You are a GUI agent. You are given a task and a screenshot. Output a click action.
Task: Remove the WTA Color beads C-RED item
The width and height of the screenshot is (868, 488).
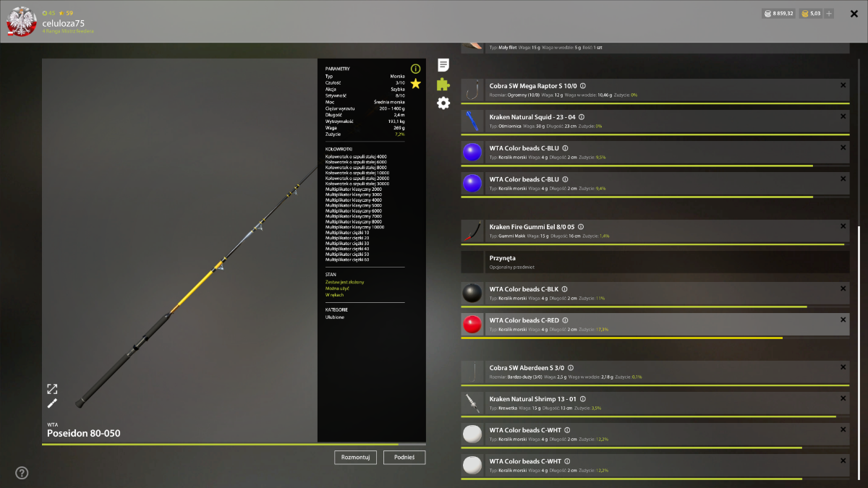(x=843, y=320)
